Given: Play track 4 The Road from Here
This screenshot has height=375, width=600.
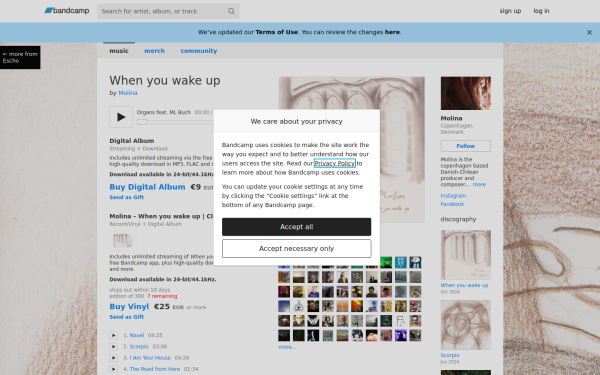Looking at the screenshot, I should coord(113,369).
